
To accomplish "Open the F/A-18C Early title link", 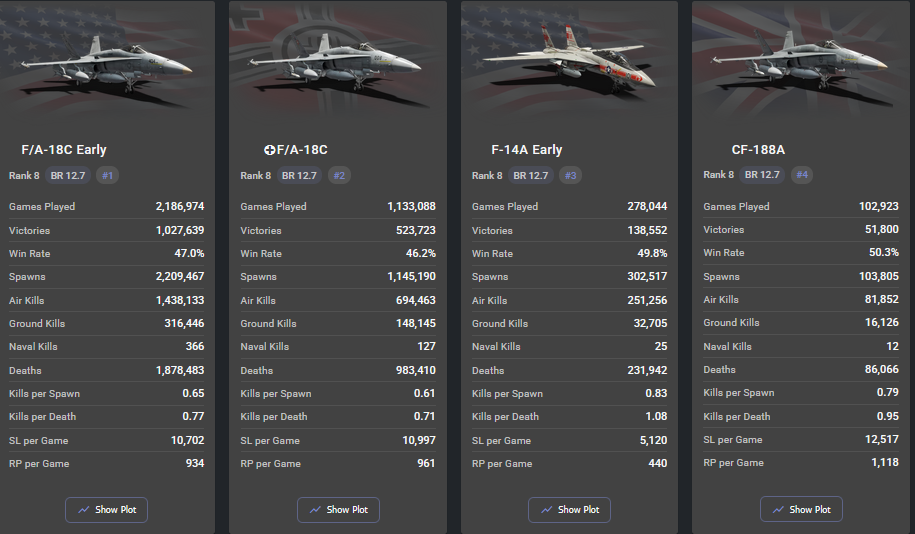I will click(x=64, y=150).
